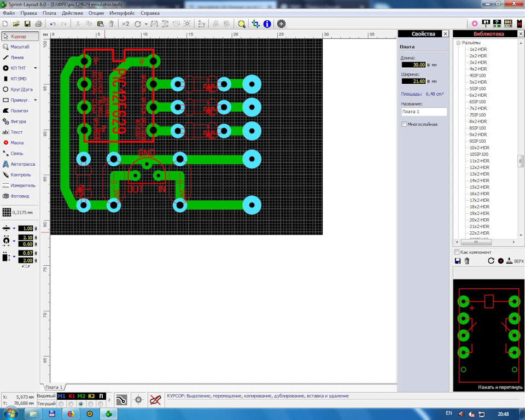
Task: Toggle visibility of M1 layer
Action: pos(62,396)
